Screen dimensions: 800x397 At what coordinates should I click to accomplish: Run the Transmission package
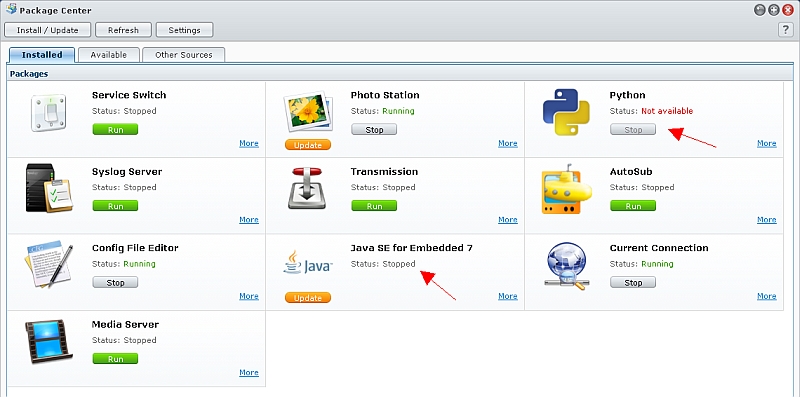point(374,206)
